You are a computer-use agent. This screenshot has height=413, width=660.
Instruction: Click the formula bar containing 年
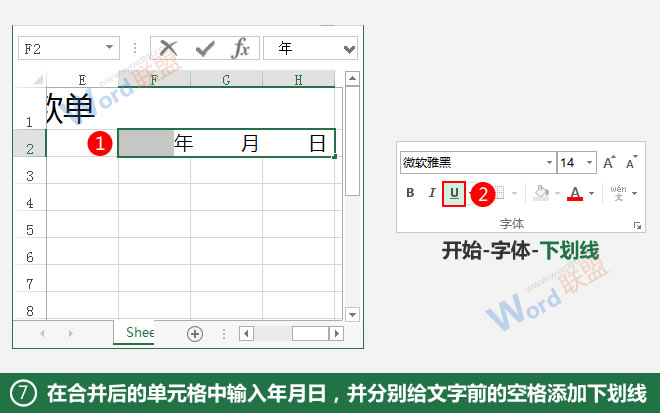pos(310,48)
